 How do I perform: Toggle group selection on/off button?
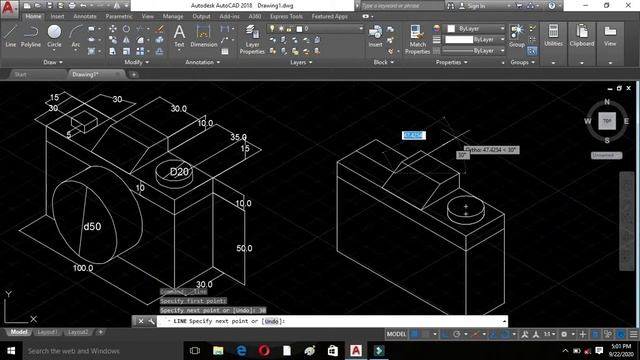(x=532, y=51)
